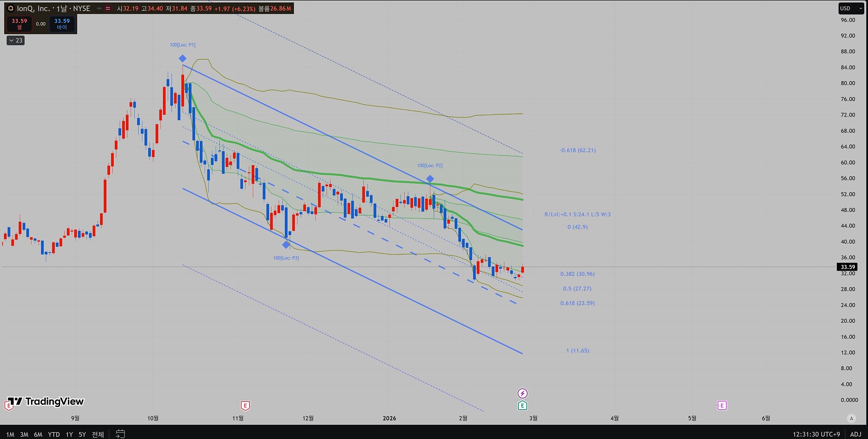
Task: Click the 33.59 current price label on axis
Action: (848, 267)
